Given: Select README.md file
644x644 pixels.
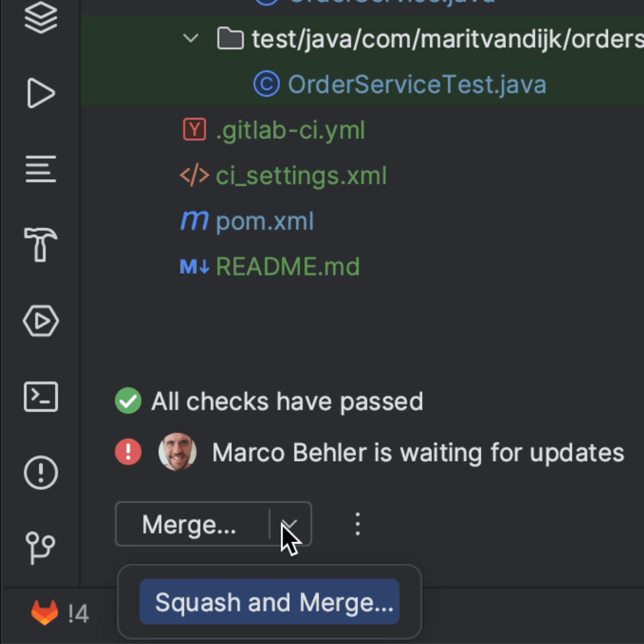Looking at the screenshot, I should pos(288,267).
